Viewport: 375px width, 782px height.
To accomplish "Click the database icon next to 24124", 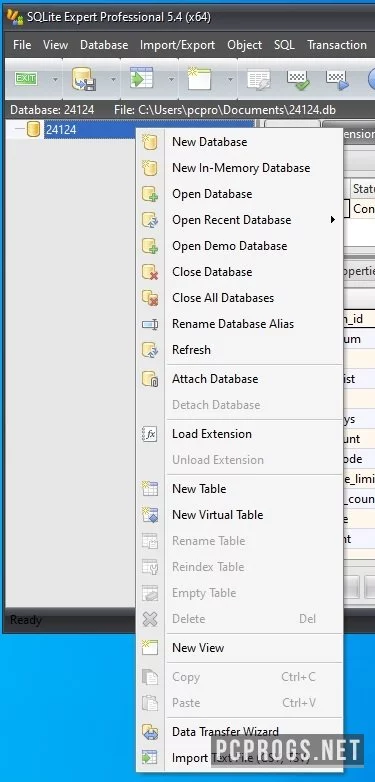I will click(x=33, y=130).
